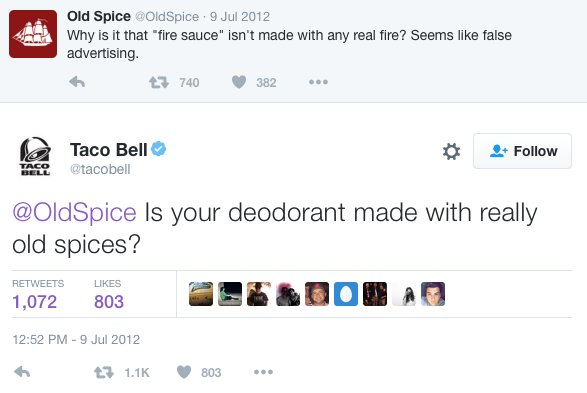This screenshot has width=587, height=393.
Task: Open the first liker's avatar thumbnail
Action: coord(201,294)
